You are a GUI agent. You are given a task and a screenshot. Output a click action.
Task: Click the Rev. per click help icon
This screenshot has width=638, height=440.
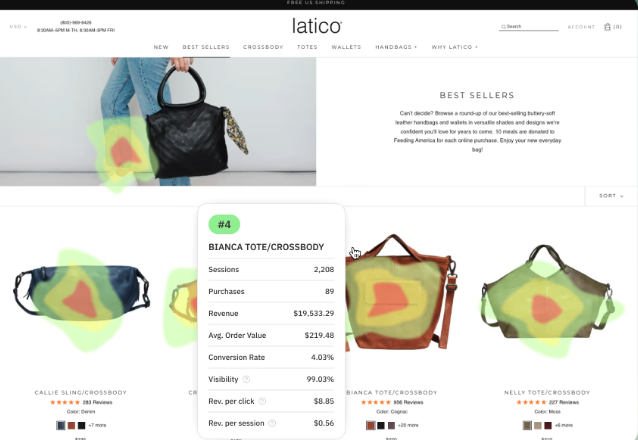pos(262,401)
